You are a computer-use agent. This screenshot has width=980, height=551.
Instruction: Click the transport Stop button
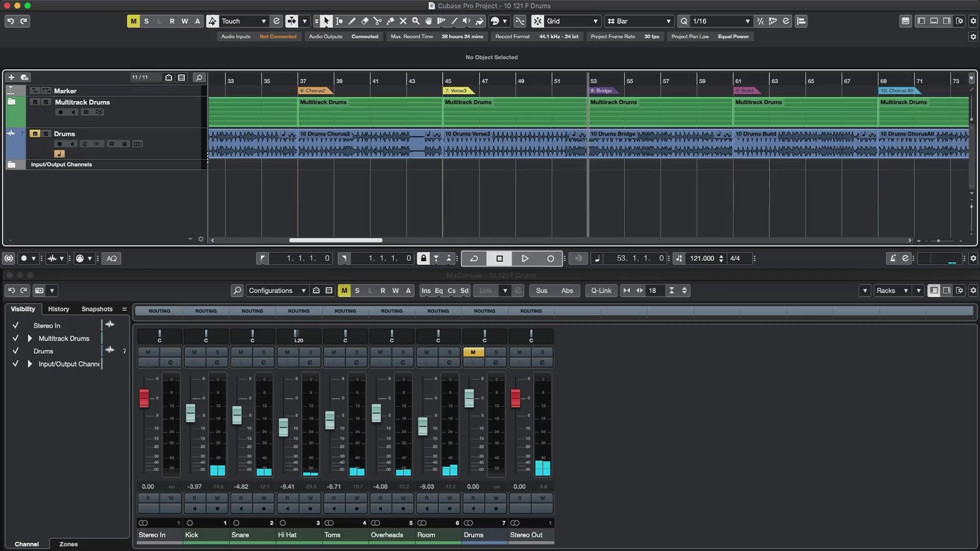[500, 258]
